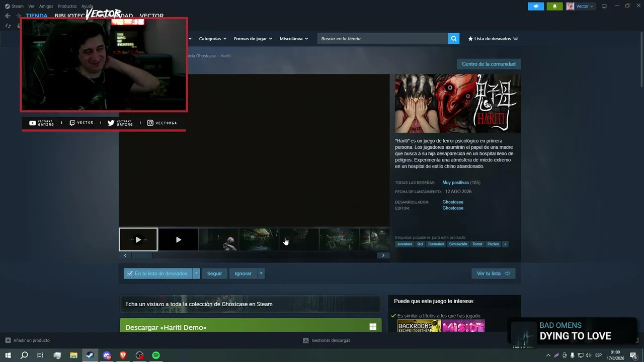Viewport: 644px width, 362px height.
Task: Open Lista de deseados 341
Action: click(494, 39)
